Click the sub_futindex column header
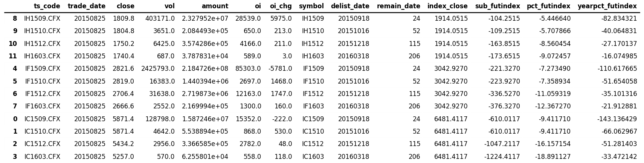 coord(497,6)
